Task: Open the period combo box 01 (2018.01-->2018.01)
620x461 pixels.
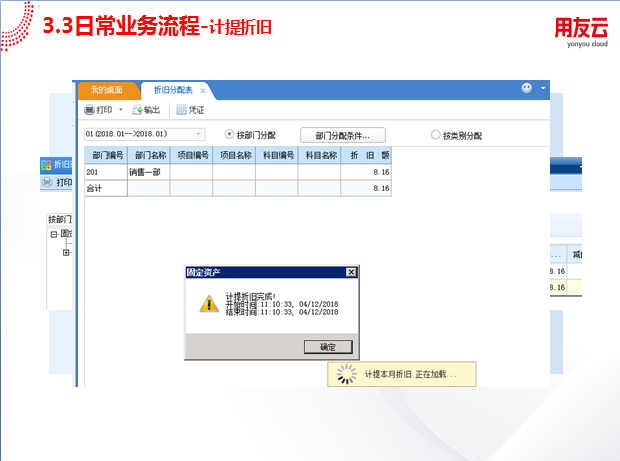Action: 145,134
